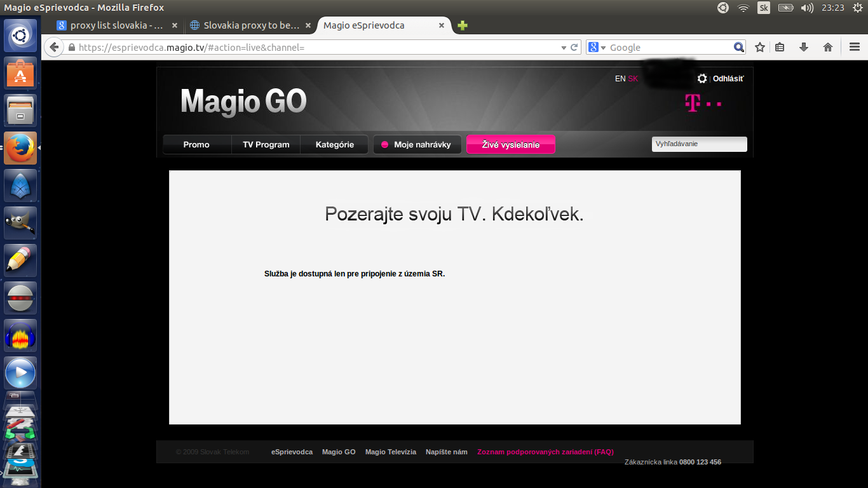
Task: Open a new tab with the plus icon
Action: coord(463,25)
